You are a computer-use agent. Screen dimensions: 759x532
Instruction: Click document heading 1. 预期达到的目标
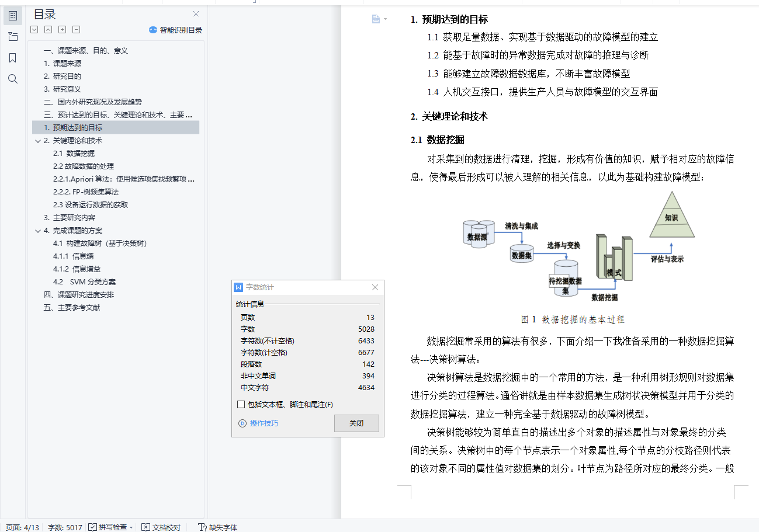[449, 20]
